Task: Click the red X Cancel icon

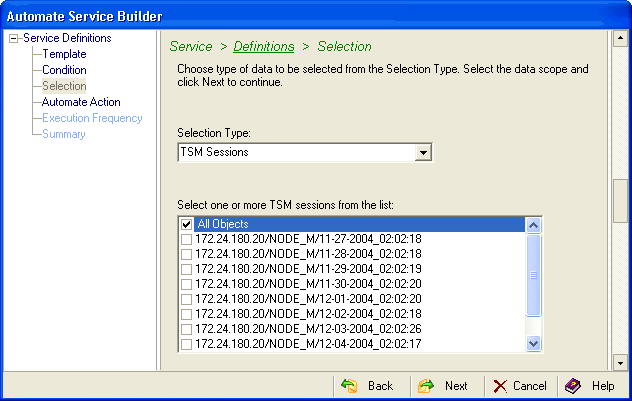Action: coord(500,386)
